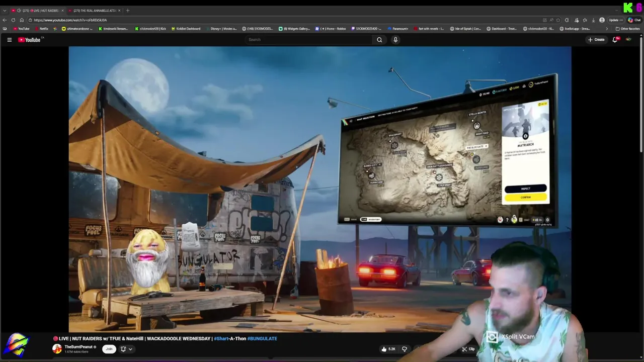This screenshot has width=644, height=362.
Task: Open the Isle of Siptah bookmark
Action: click(x=465, y=29)
